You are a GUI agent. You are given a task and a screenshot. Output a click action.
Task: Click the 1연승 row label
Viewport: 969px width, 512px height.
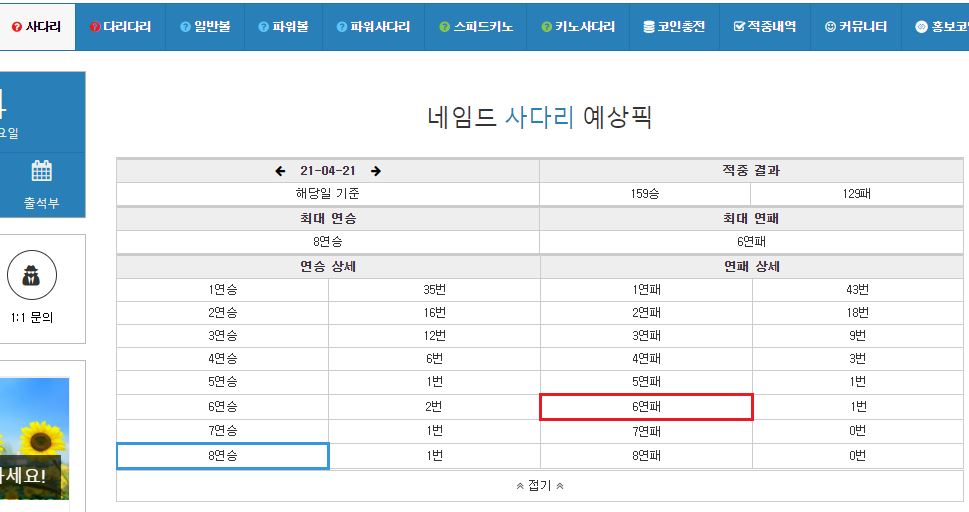click(222, 289)
